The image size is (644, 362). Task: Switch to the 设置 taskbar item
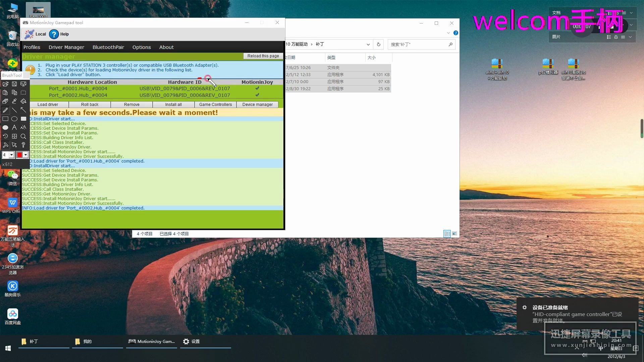205,341
